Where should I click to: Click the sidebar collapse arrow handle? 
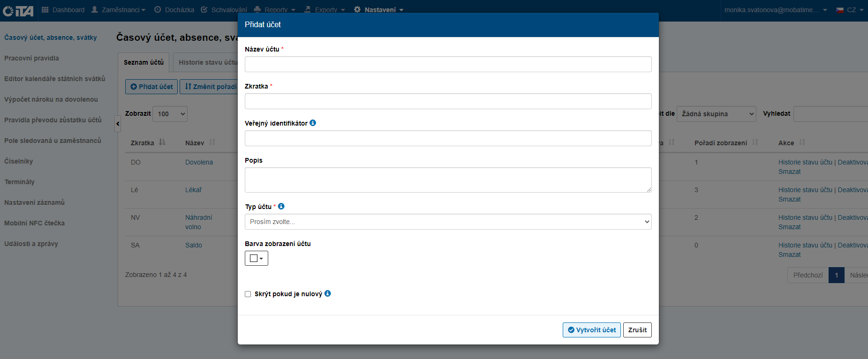coord(118,124)
